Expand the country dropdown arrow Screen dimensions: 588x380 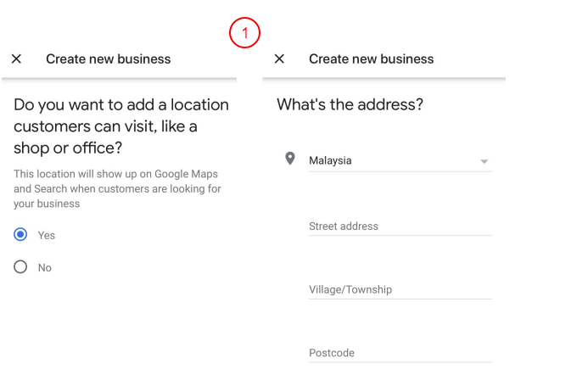click(x=484, y=161)
